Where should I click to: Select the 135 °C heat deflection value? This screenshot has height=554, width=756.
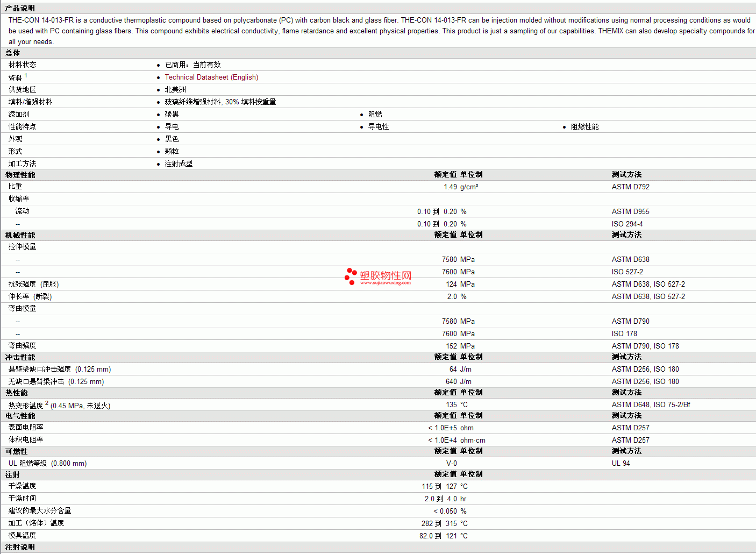457,404
